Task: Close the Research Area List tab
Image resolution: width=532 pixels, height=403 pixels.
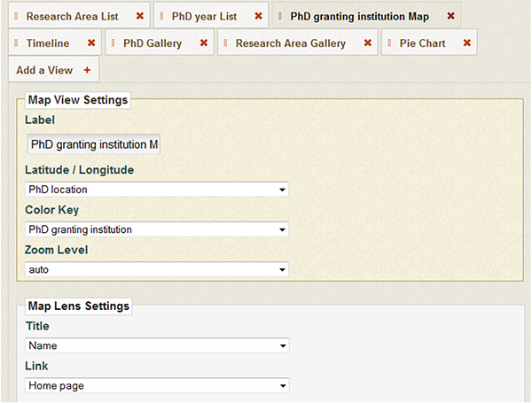Action: click(x=139, y=17)
